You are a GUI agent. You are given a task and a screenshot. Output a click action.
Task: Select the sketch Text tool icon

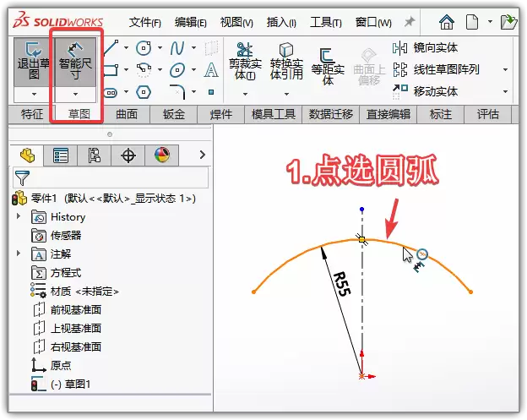click(x=211, y=70)
